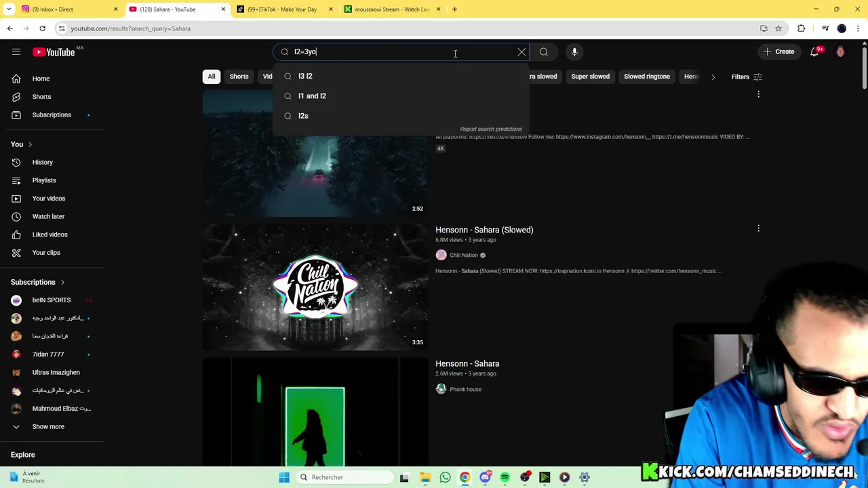Open Chrome from the taskbar
The image size is (868, 488).
pyautogui.click(x=465, y=477)
